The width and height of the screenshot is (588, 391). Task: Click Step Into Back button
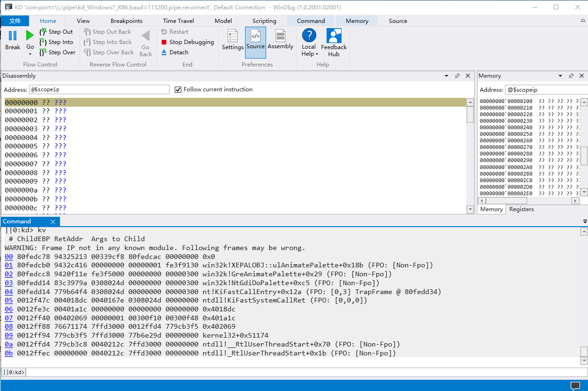click(x=108, y=42)
